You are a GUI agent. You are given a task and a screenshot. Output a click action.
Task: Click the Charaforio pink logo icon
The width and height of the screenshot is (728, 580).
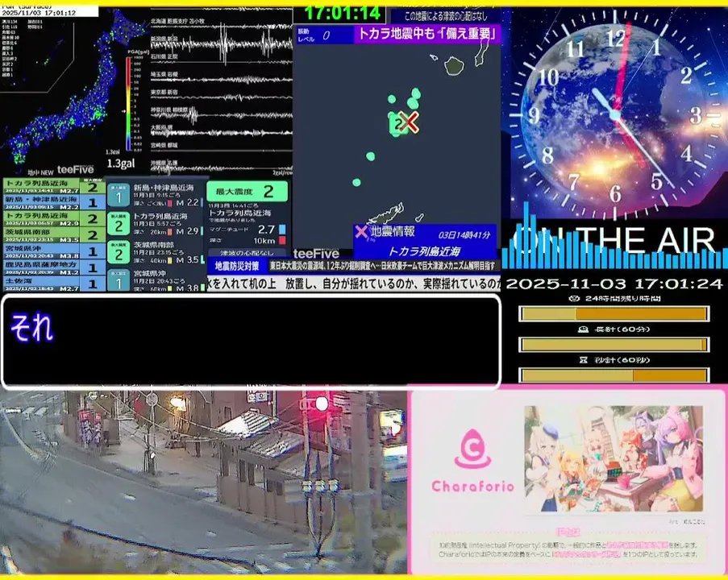472,449
